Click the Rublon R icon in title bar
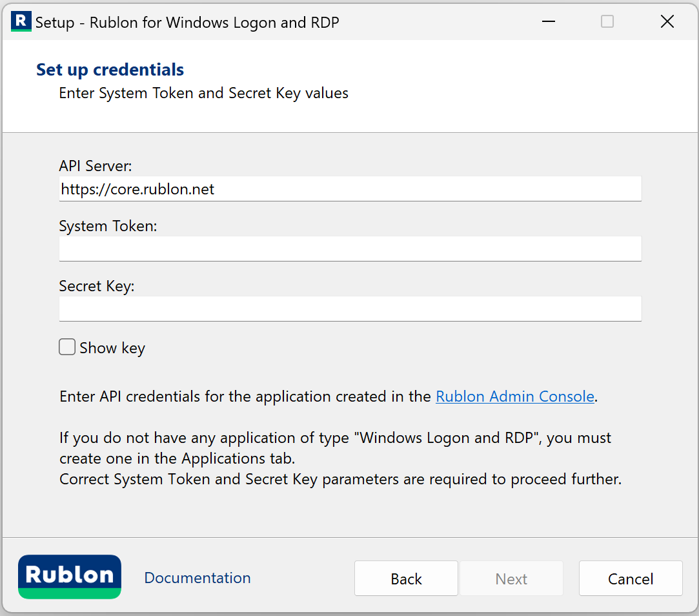The image size is (699, 616). pos(21,22)
